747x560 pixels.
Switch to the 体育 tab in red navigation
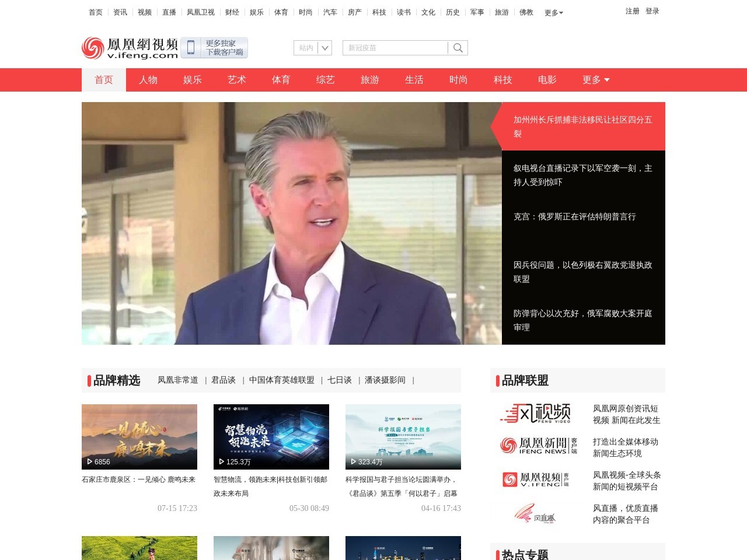click(281, 80)
